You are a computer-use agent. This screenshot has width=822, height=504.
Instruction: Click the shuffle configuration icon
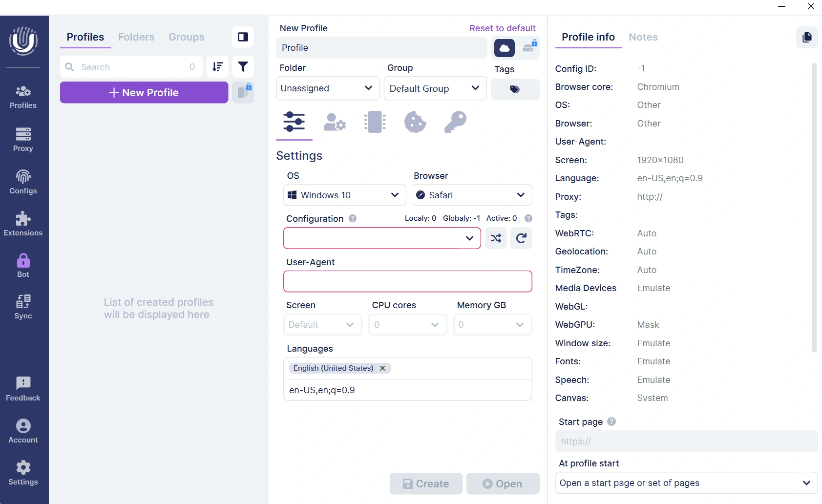[x=496, y=238]
